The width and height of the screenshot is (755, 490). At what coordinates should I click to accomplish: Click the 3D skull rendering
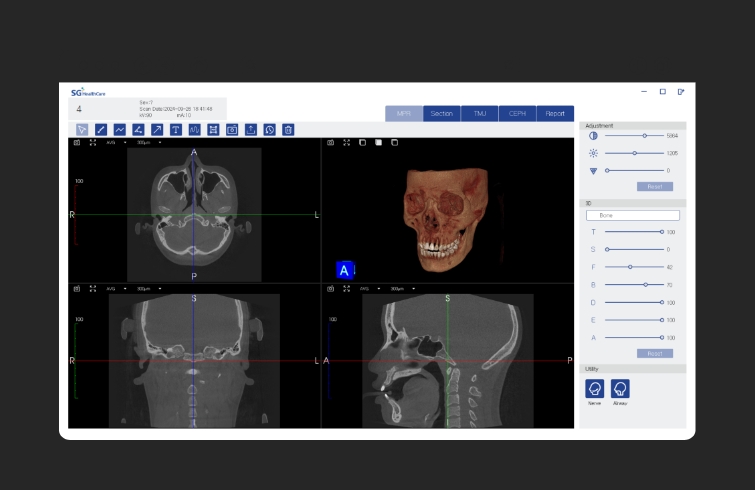[445, 219]
